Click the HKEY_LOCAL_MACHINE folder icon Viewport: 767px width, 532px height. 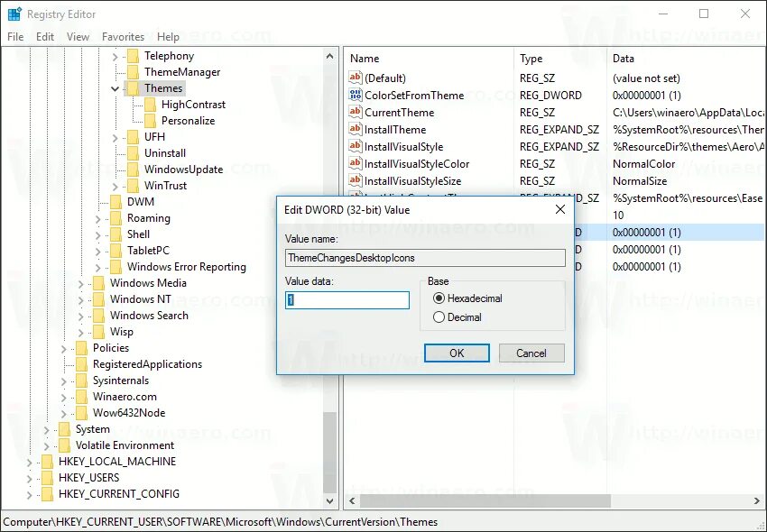[x=47, y=462]
